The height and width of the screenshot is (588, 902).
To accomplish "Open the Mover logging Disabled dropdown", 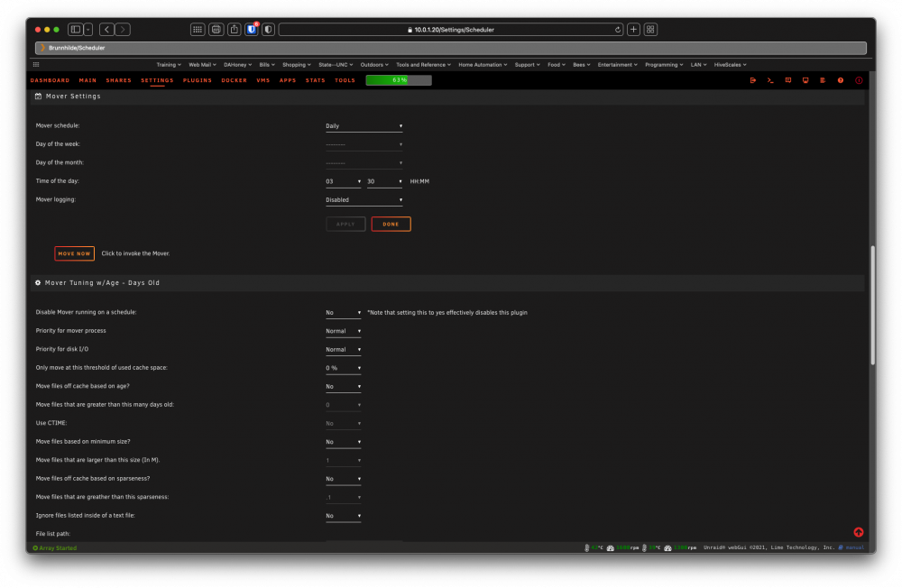I will point(364,199).
